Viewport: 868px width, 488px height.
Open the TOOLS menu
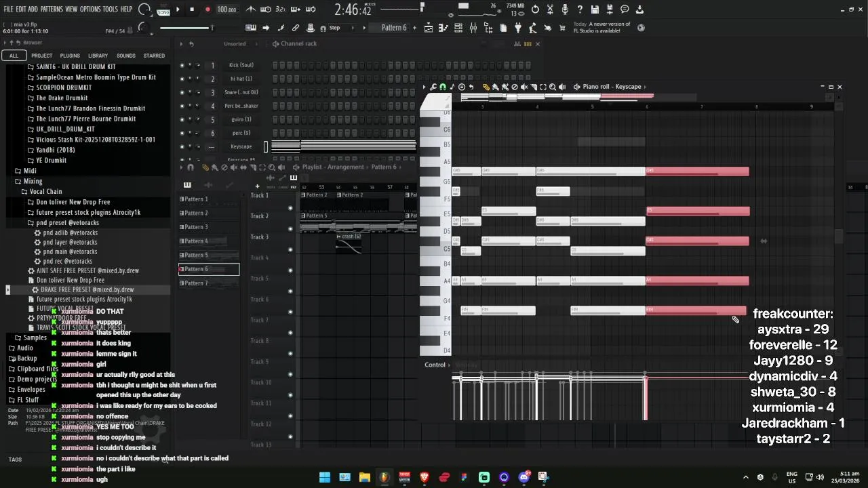click(110, 9)
